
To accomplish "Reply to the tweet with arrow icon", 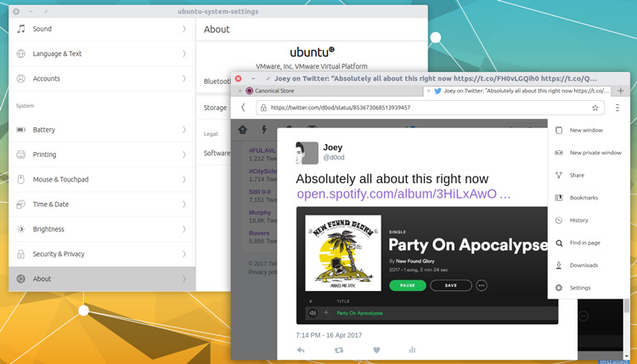I will pyautogui.click(x=301, y=350).
